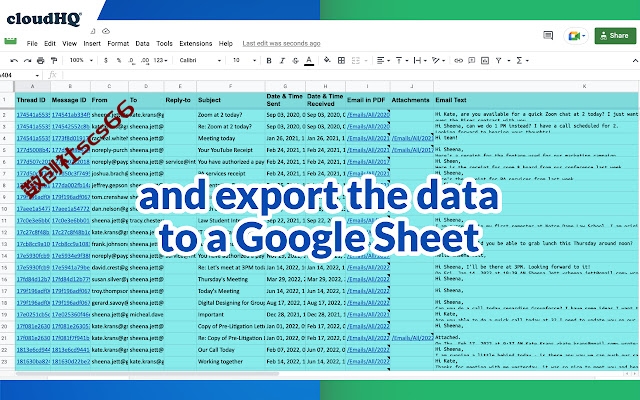Open the Edit menu
Screen dimensions: 640x400
[50, 43]
